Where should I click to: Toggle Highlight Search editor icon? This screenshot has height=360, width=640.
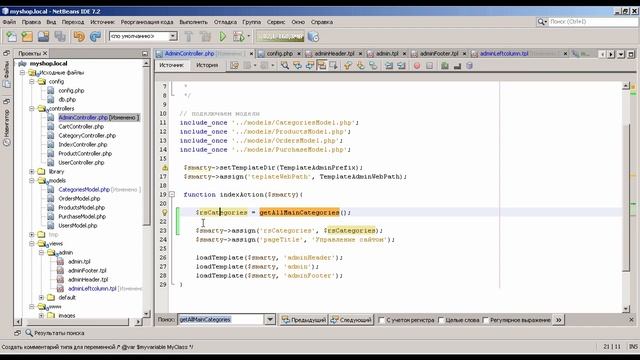[322, 65]
